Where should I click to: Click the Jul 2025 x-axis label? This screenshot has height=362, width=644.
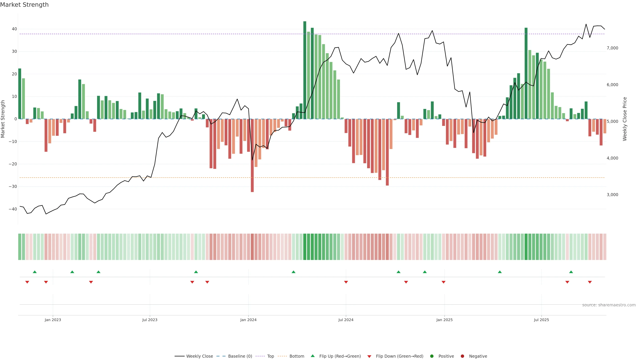click(x=541, y=320)
